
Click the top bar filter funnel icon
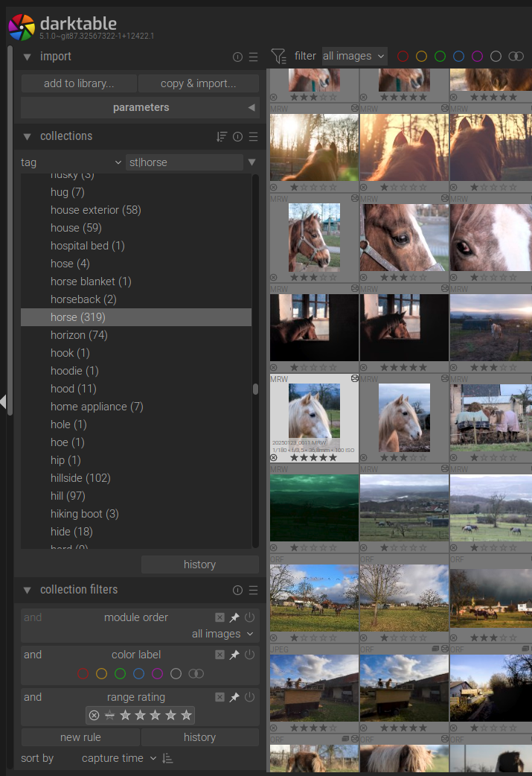[x=279, y=56]
